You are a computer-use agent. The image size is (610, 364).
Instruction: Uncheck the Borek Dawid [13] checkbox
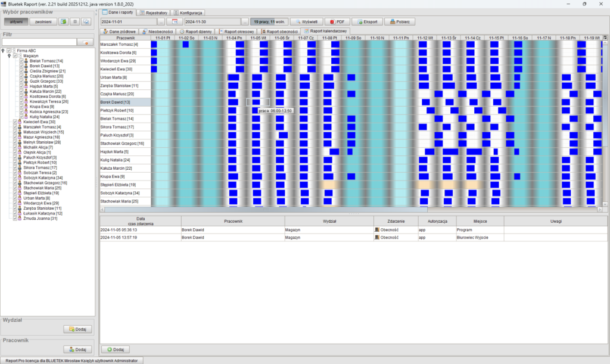(x=22, y=66)
